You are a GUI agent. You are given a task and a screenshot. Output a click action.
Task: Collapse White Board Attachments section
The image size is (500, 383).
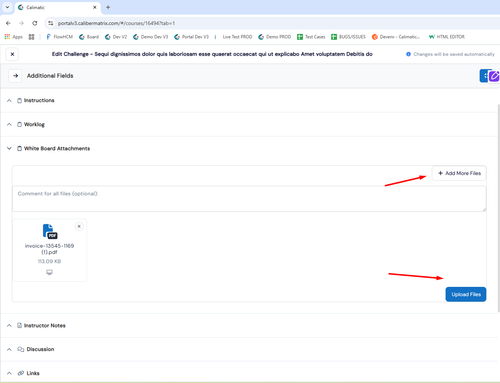tap(9, 148)
